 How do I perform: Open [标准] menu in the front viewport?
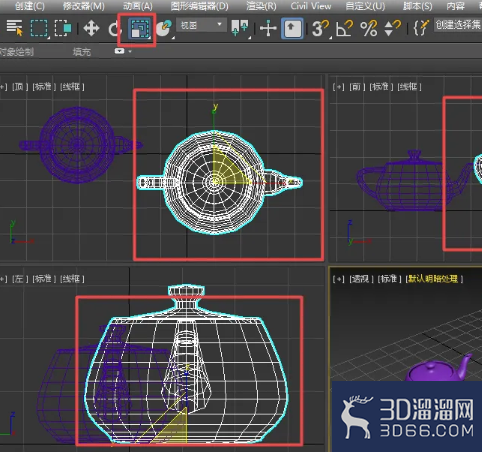click(x=381, y=87)
